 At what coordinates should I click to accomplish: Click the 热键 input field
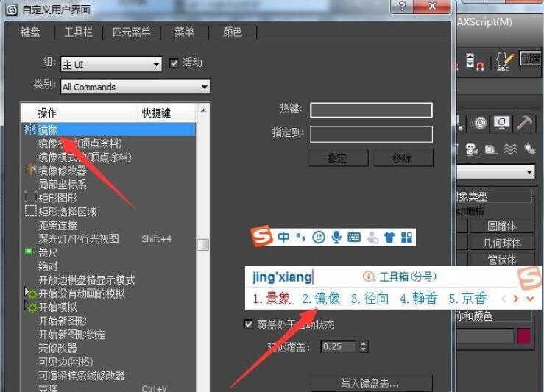[371, 110]
